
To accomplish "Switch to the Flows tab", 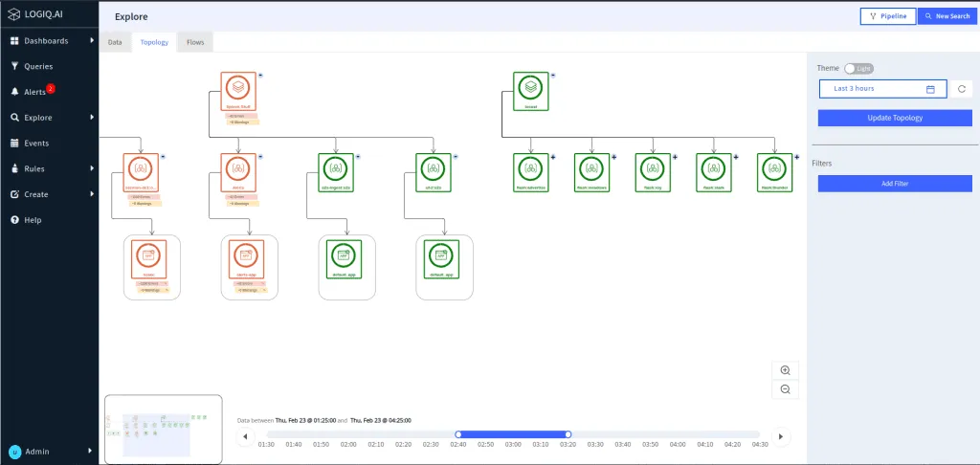I will [194, 42].
